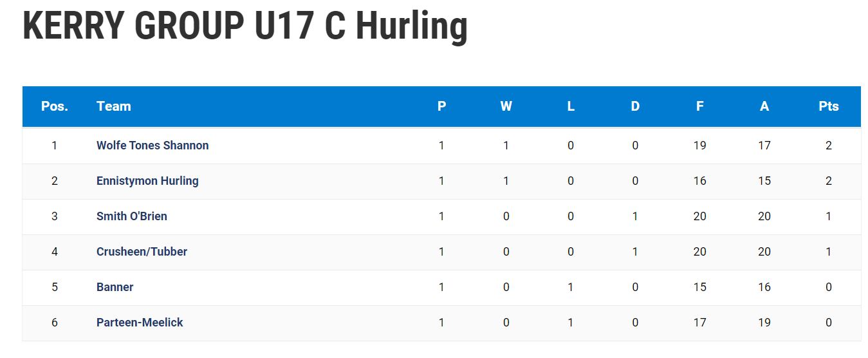
Task: Click the W (wins) column header
Action: pyautogui.click(x=506, y=107)
